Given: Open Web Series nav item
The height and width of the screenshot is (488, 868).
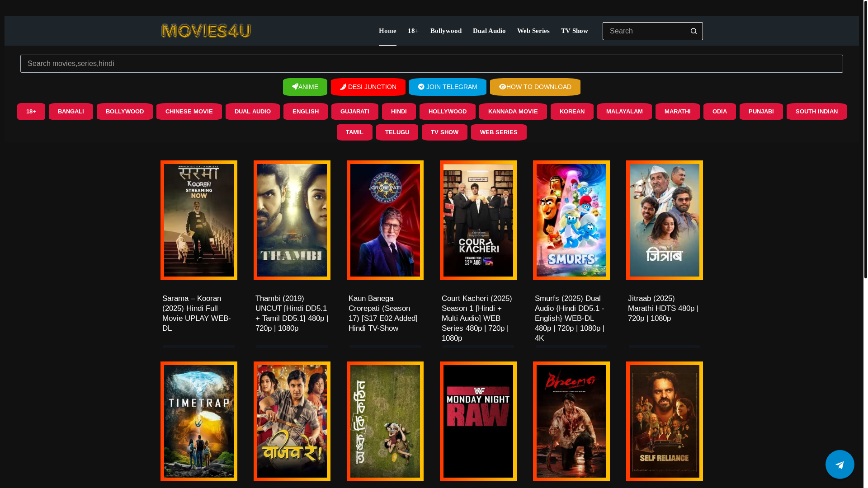Looking at the screenshot, I should [533, 31].
